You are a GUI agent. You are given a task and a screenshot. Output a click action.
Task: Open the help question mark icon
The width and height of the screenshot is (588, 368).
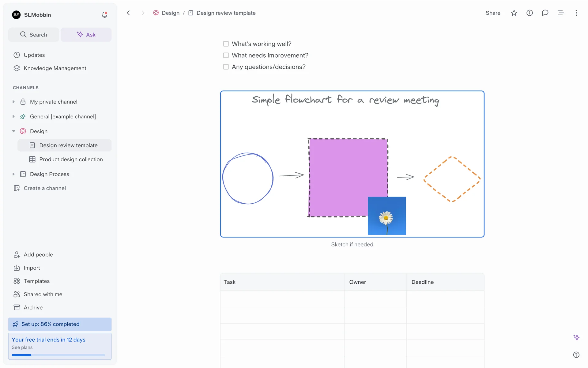click(x=576, y=355)
